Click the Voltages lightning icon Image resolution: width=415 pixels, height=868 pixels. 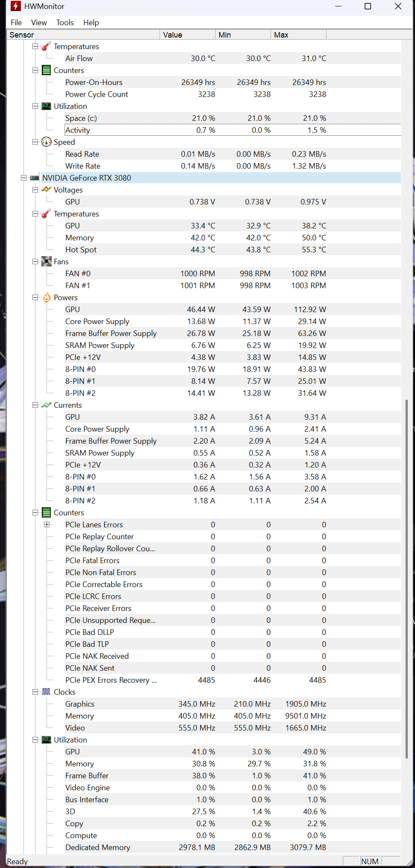click(46, 190)
